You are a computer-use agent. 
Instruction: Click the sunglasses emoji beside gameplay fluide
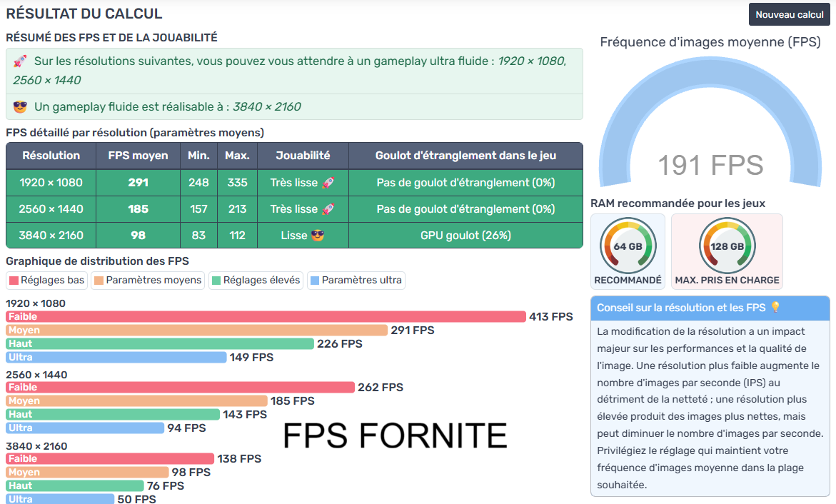pos(20,107)
